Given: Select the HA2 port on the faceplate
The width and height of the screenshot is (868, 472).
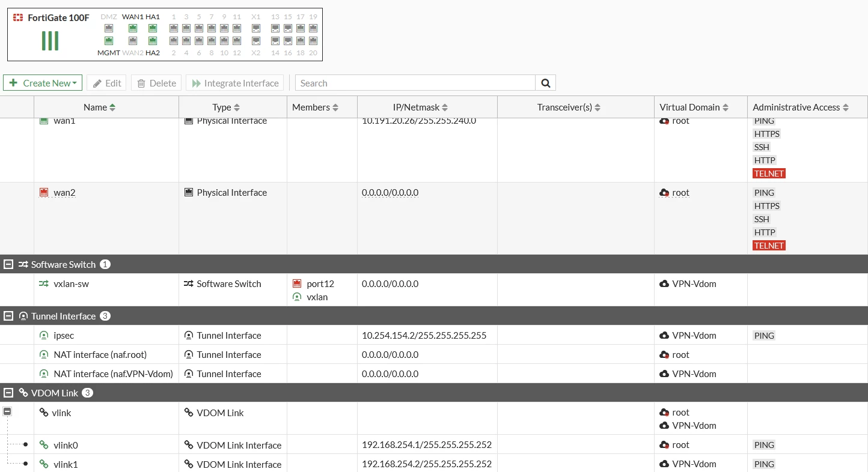Looking at the screenshot, I should pyautogui.click(x=153, y=41).
